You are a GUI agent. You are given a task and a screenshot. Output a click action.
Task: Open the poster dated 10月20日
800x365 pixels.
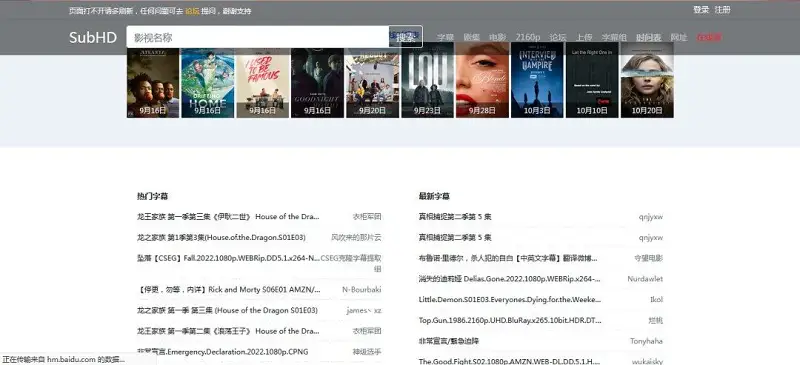point(647,80)
